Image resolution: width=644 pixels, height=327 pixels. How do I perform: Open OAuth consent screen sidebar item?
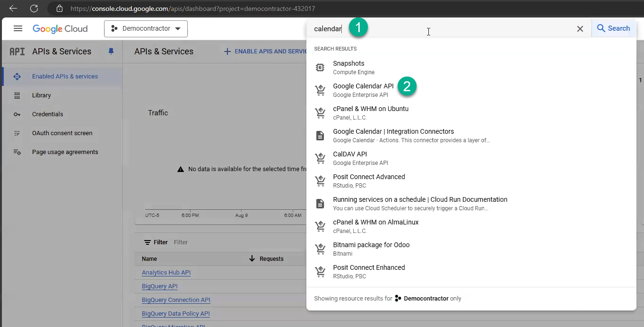coord(62,133)
